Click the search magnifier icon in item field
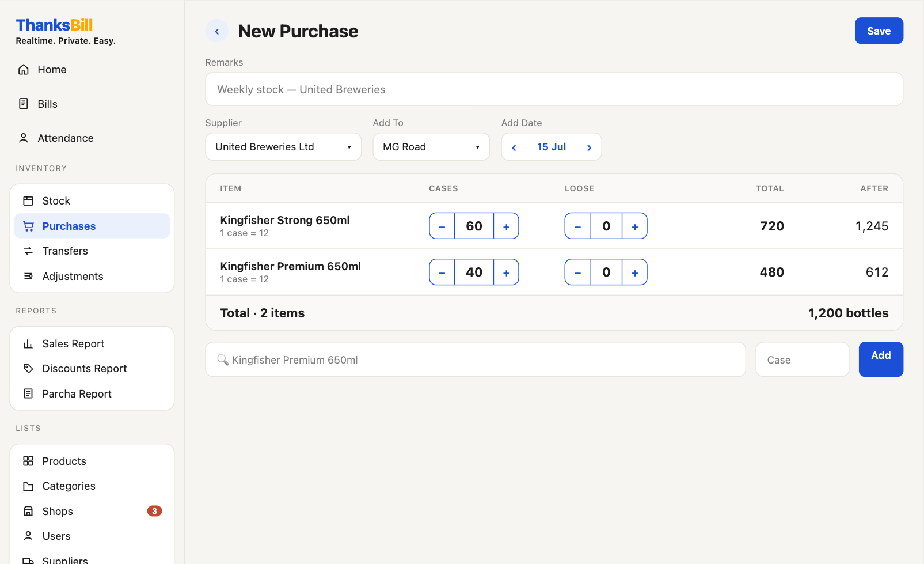 pyautogui.click(x=223, y=360)
